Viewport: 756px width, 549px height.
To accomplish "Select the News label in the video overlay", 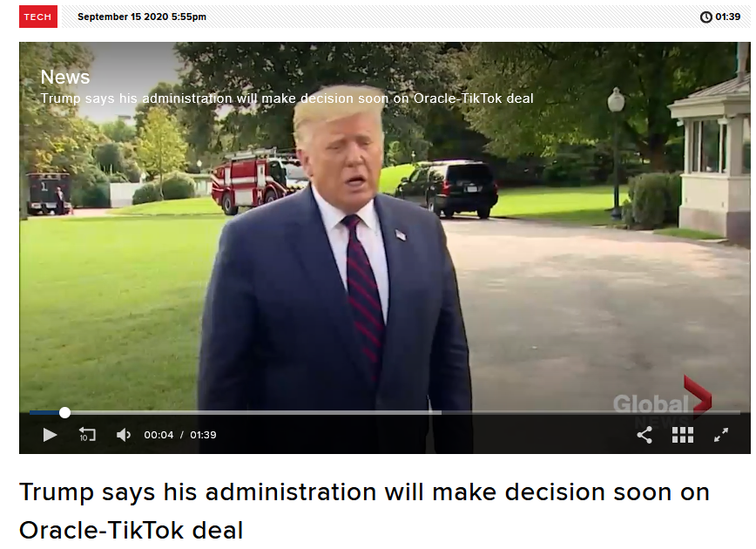I will [x=65, y=78].
